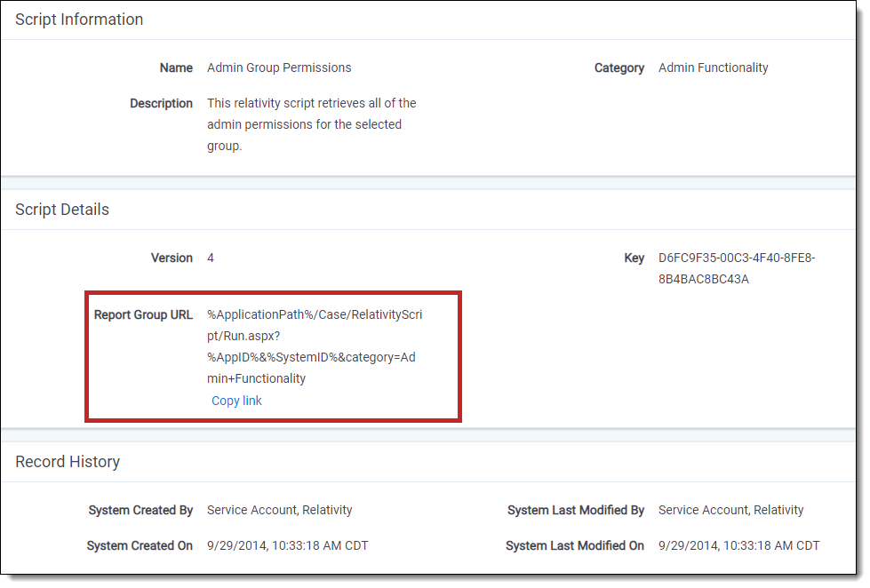Click the System Created On timestamp

pos(287,545)
